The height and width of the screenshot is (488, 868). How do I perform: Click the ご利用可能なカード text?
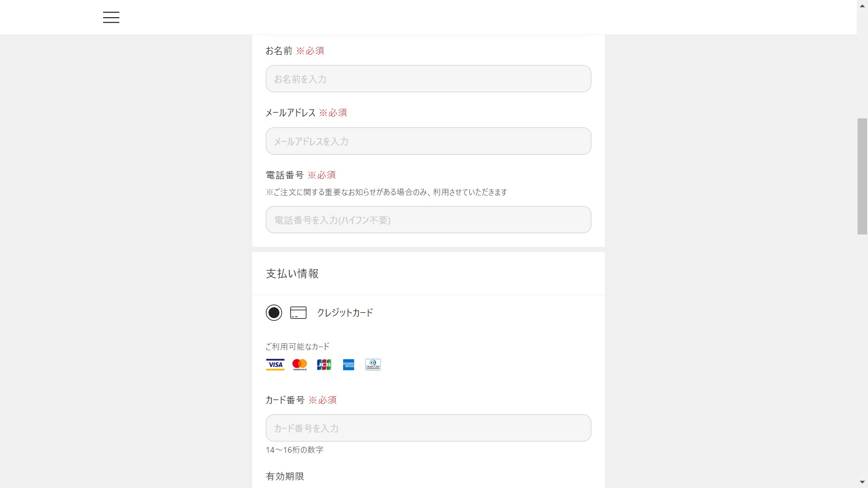tap(297, 347)
